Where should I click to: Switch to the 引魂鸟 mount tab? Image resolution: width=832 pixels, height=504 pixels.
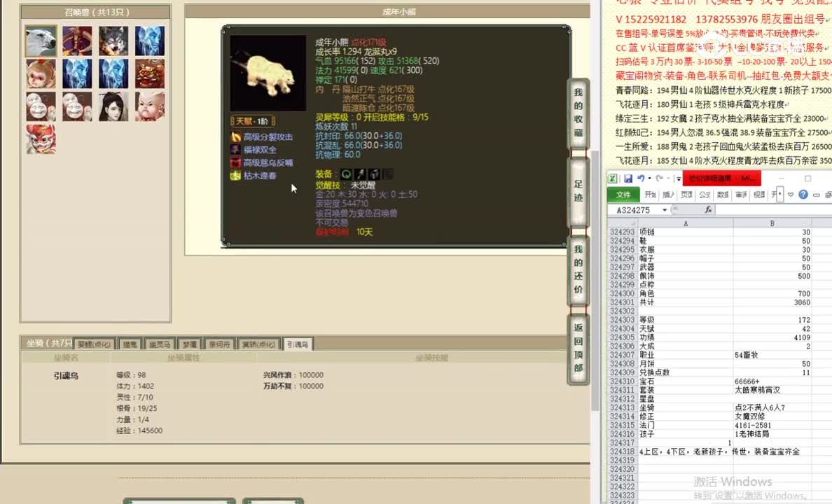coord(298,343)
